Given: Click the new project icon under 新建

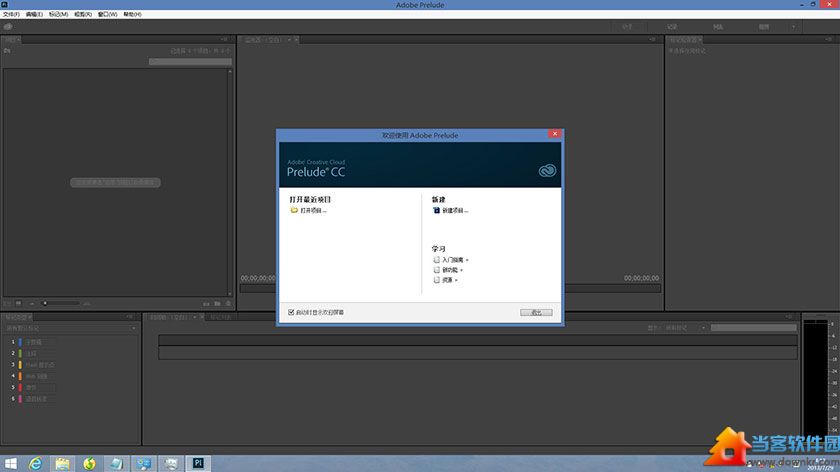Looking at the screenshot, I should (436, 211).
